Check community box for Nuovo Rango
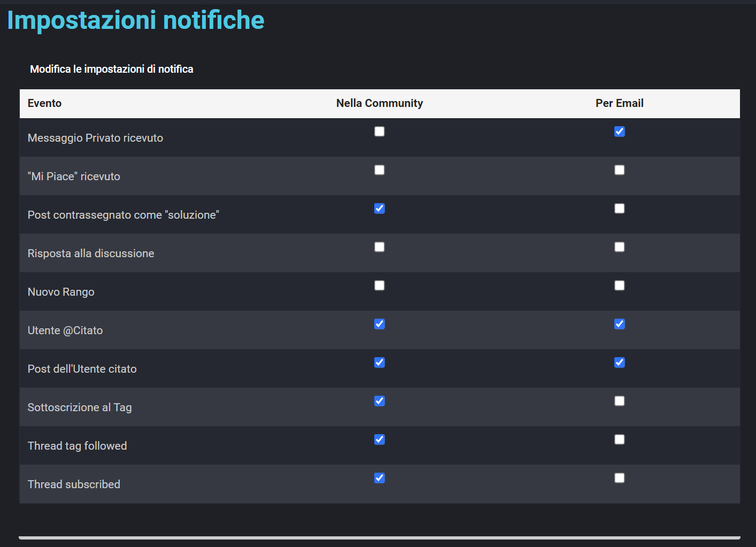756x547 pixels. [379, 286]
